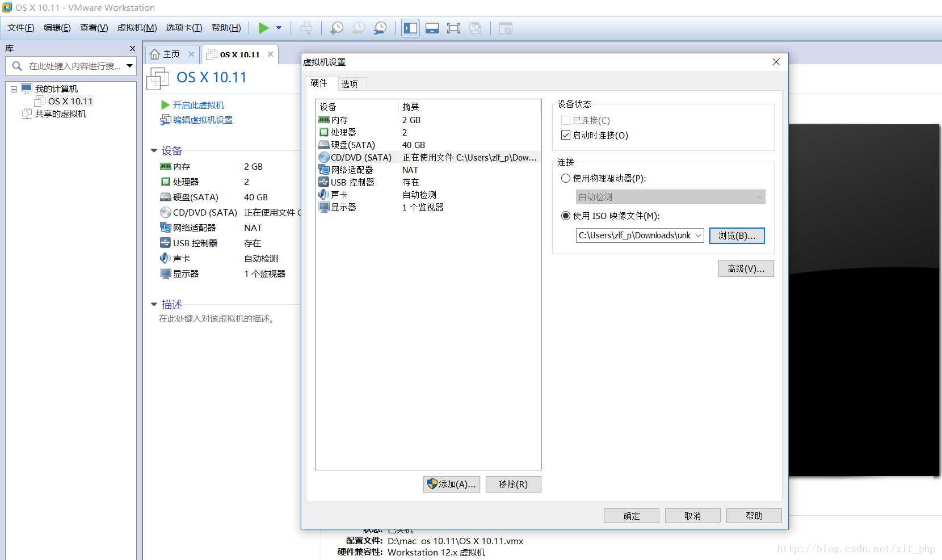Click the 添加(A)... button
942x560 pixels.
pos(452,484)
